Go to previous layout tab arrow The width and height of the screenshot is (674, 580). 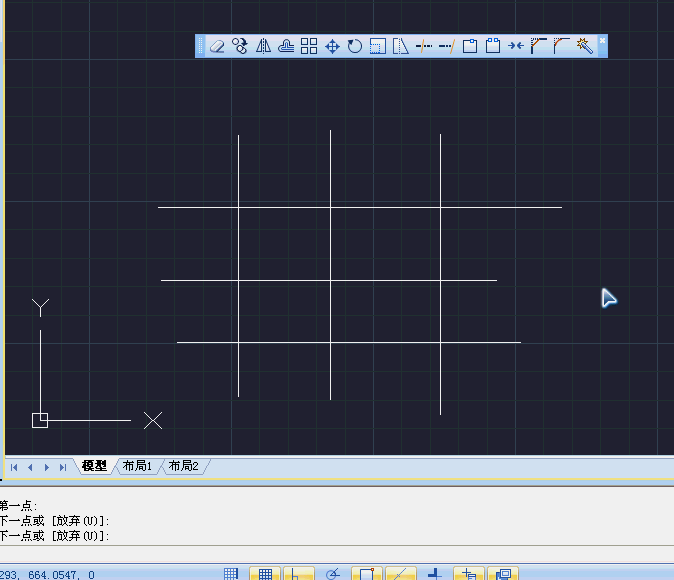tap(30, 467)
